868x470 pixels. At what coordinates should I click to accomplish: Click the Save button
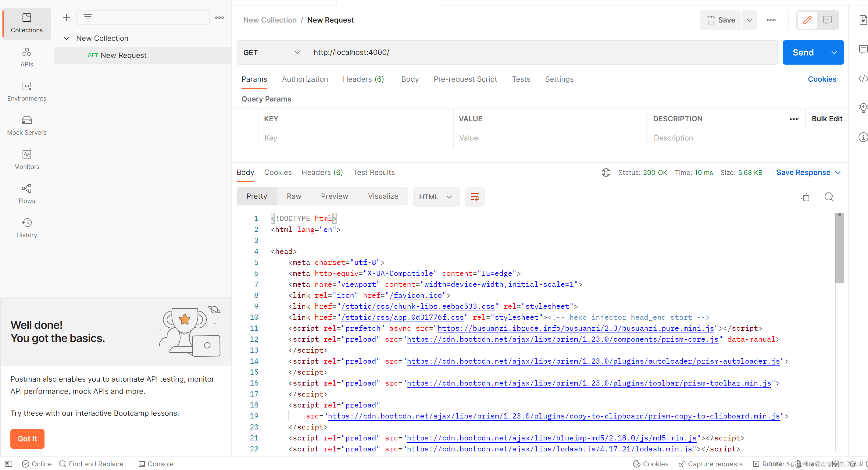(x=720, y=20)
